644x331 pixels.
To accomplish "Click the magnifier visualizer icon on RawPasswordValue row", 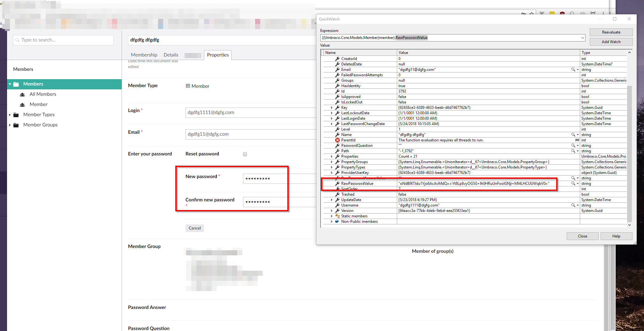I will point(573,184).
